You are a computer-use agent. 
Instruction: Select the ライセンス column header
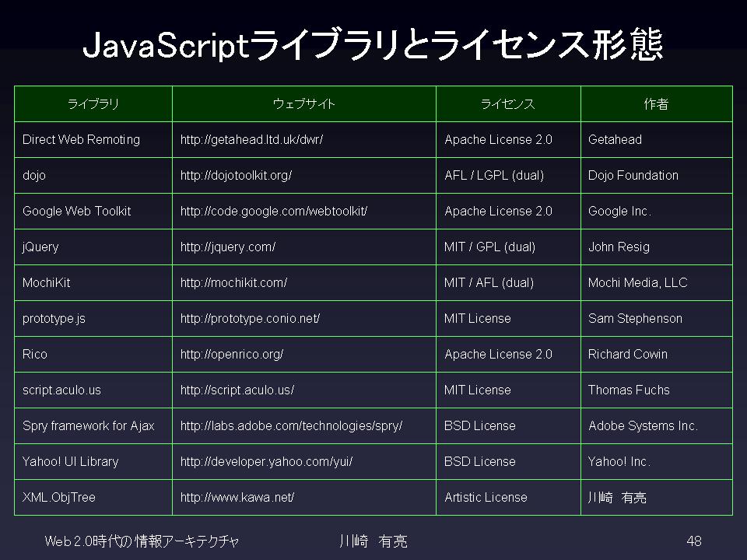click(508, 103)
